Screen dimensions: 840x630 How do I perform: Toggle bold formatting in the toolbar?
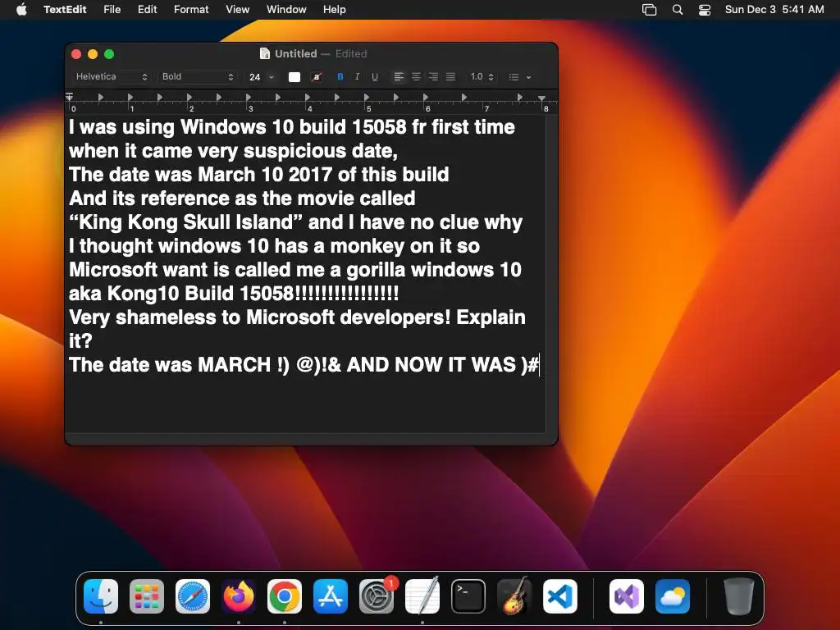[x=340, y=77]
